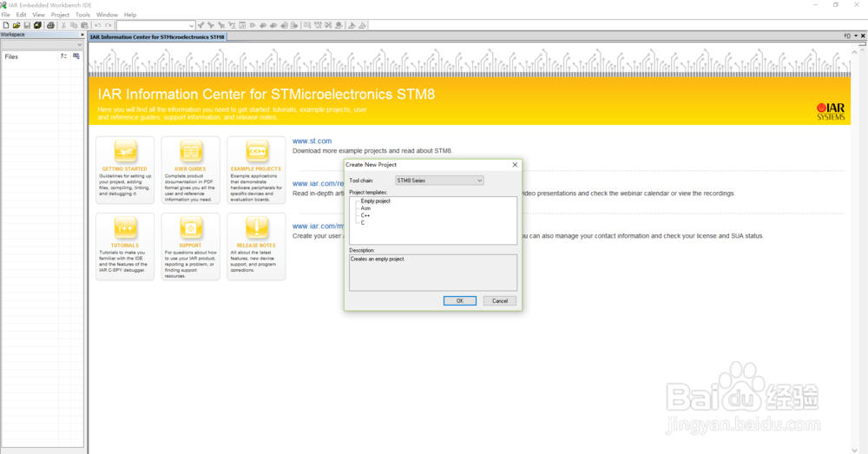Click the Undo toolbar icon
The width and height of the screenshot is (868, 454).
click(x=97, y=25)
